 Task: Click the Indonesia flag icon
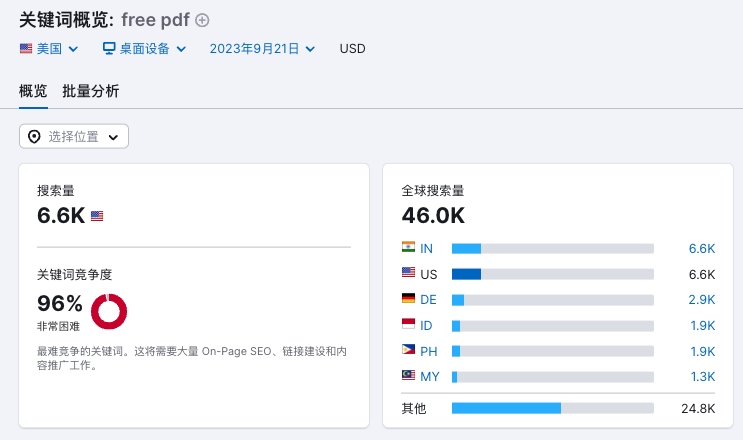pyautogui.click(x=408, y=325)
